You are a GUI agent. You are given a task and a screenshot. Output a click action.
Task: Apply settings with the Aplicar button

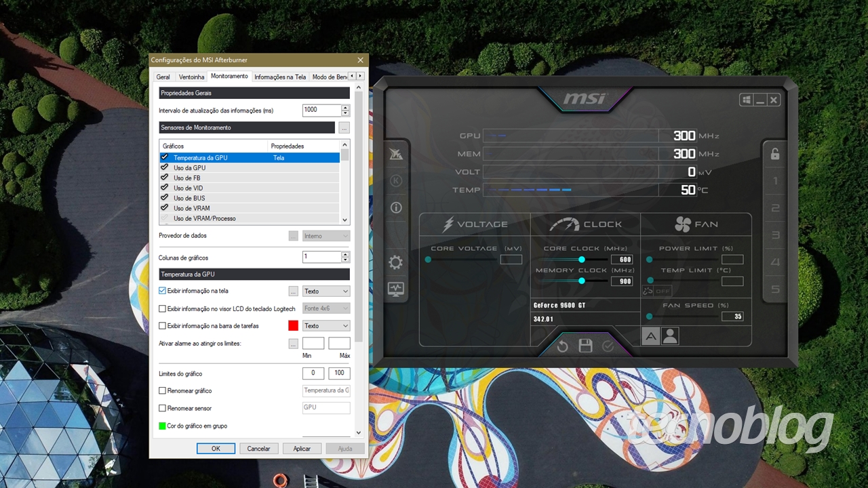pos(302,448)
